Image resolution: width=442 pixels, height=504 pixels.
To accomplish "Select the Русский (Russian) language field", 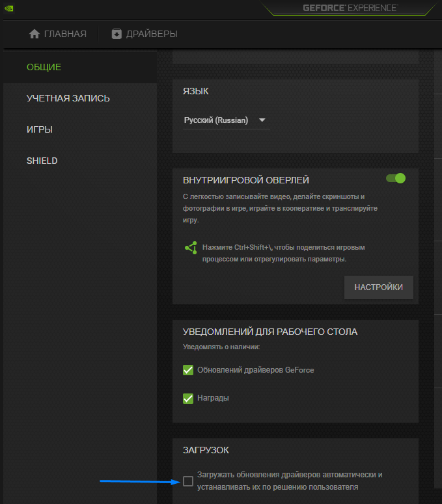I will 226,120.
